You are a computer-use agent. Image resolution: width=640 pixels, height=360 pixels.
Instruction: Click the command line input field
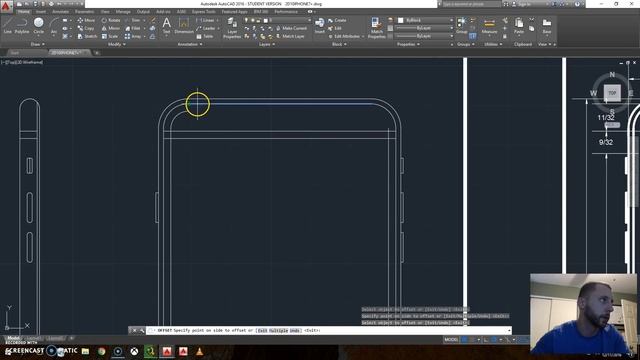pos(329,330)
